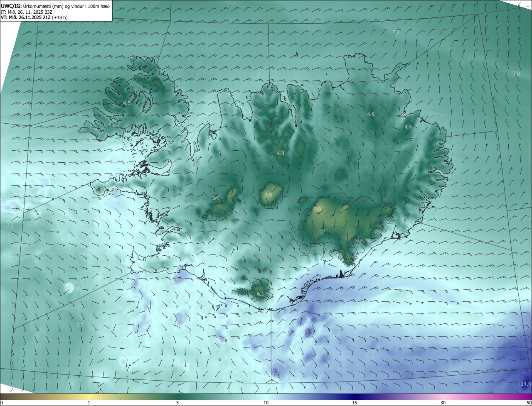Click the "UWC/IG:" heading in the title box
The height and width of the screenshot is (406, 532).
(12, 5)
